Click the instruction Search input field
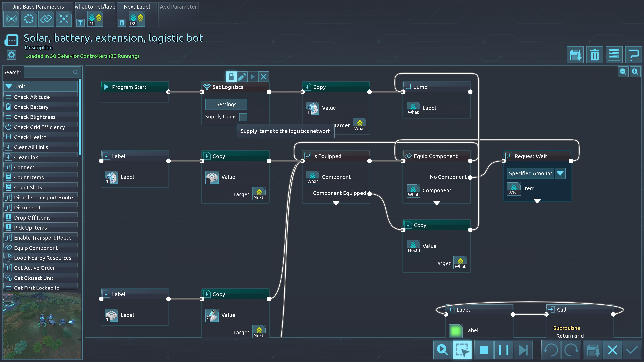Viewport: 644px width, 362px height. pyautogui.click(x=49, y=72)
